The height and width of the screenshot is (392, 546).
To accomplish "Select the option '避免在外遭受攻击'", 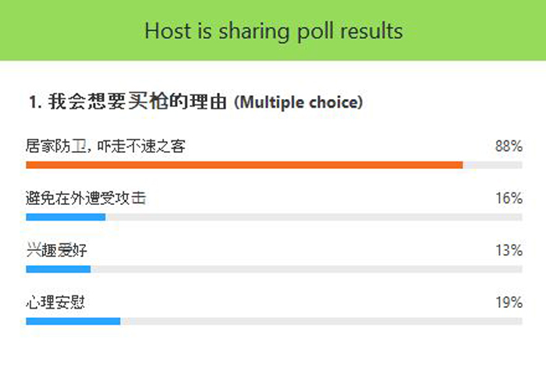I will coord(86,198).
